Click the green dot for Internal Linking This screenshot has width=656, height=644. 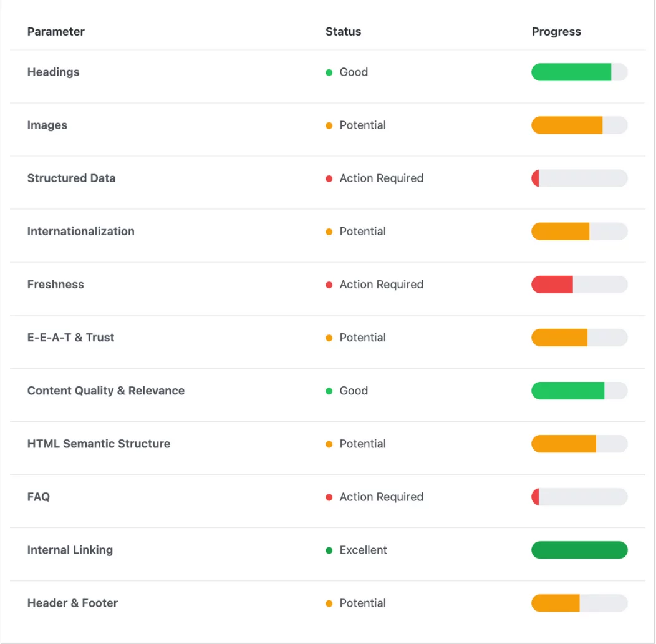click(x=329, y=550)
